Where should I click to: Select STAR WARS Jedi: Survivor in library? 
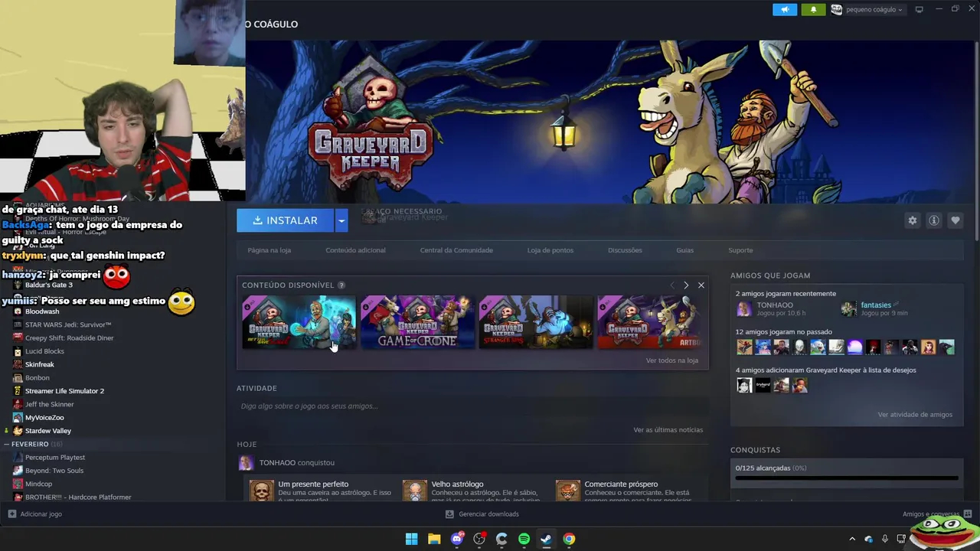68,324
